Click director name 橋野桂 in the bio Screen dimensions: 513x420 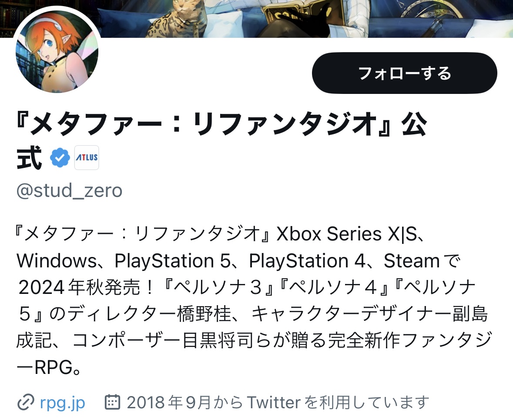204,314
